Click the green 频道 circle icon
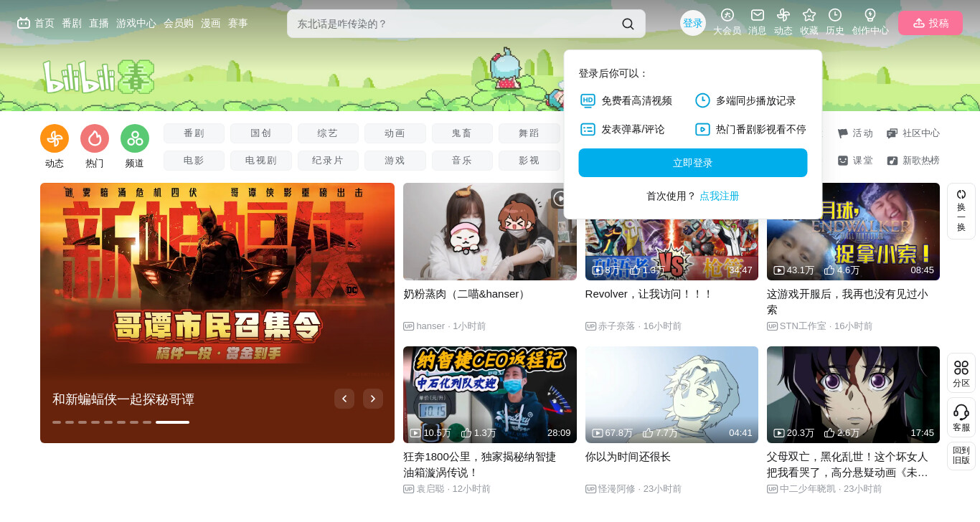The image size is (980, 522). [135, 138]
